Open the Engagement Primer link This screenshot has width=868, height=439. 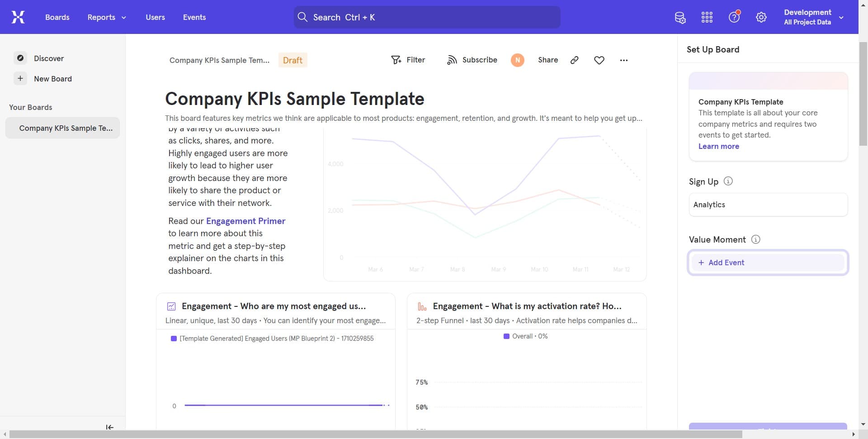(x=245, y=221)
